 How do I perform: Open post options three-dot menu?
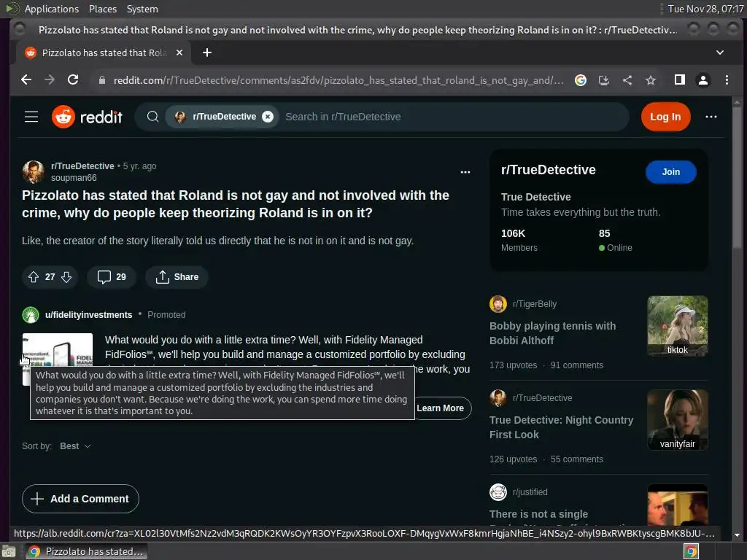465,172
